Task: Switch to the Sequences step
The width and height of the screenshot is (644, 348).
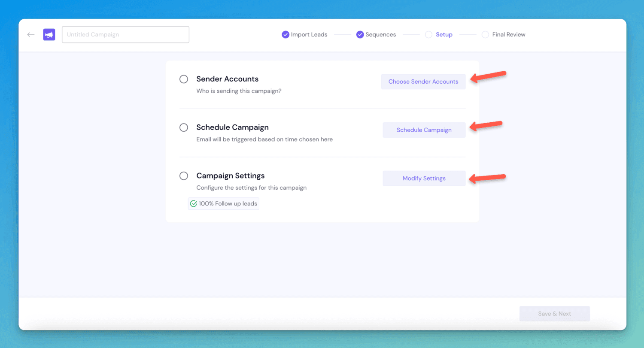Action: 380,34
